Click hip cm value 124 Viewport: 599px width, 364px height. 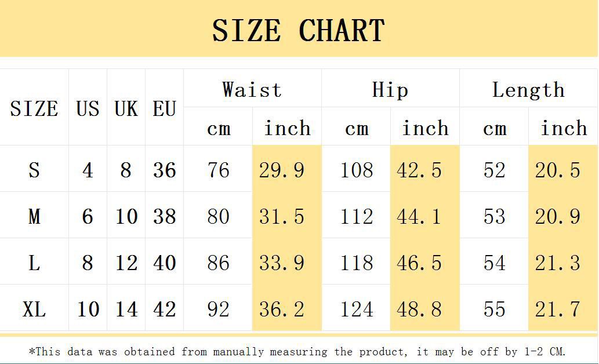pyautogui.click(x=356, y=309)
